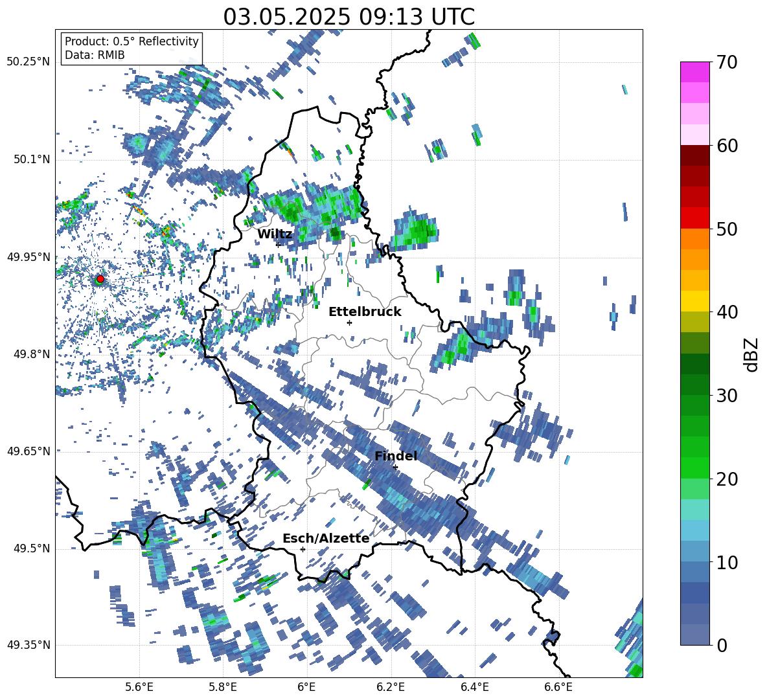Viewport: 767px width, 700px height.
Task: Click the Esch/Alzette cross location marker
Action: (x=303, y=549)
